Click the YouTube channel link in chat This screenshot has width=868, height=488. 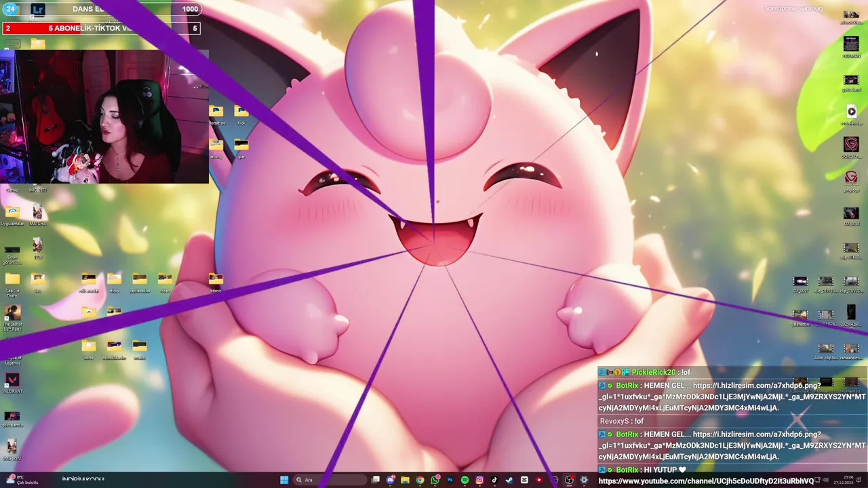[x=706, y=481]
